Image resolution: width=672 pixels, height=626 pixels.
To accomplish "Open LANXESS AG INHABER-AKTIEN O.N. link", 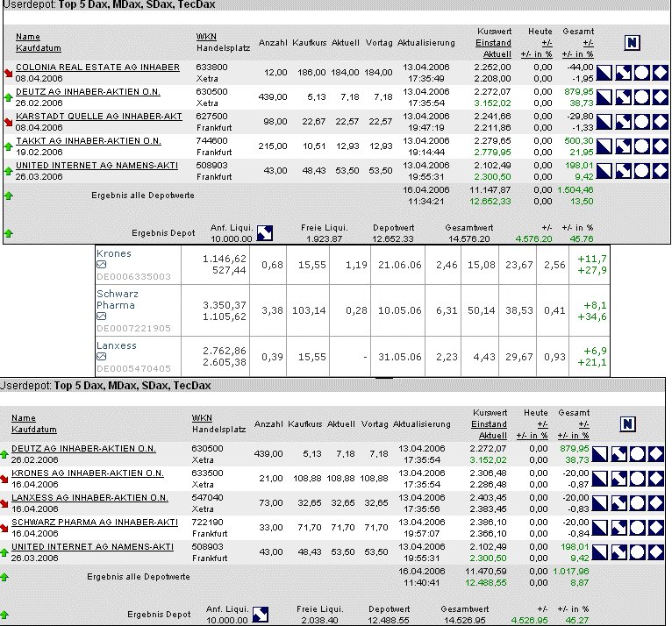I will click(89, 497).
